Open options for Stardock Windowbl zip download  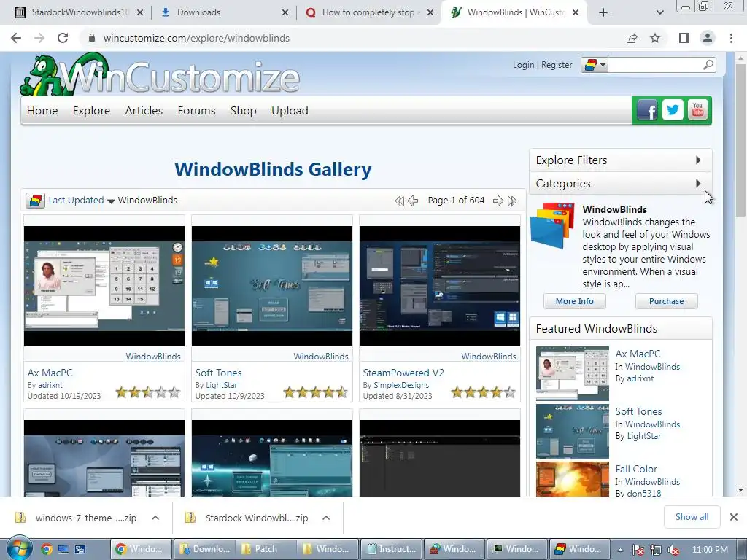point(326,518)
